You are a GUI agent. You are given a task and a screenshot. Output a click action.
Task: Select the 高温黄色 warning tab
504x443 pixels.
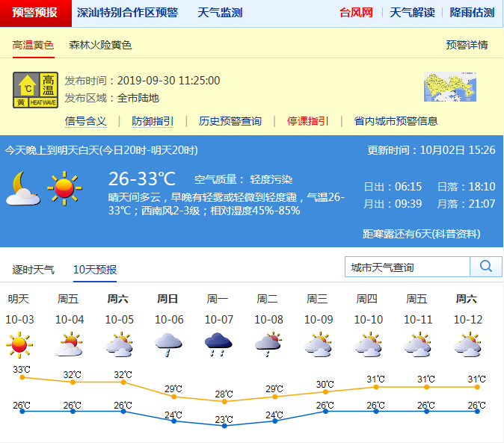33,45
